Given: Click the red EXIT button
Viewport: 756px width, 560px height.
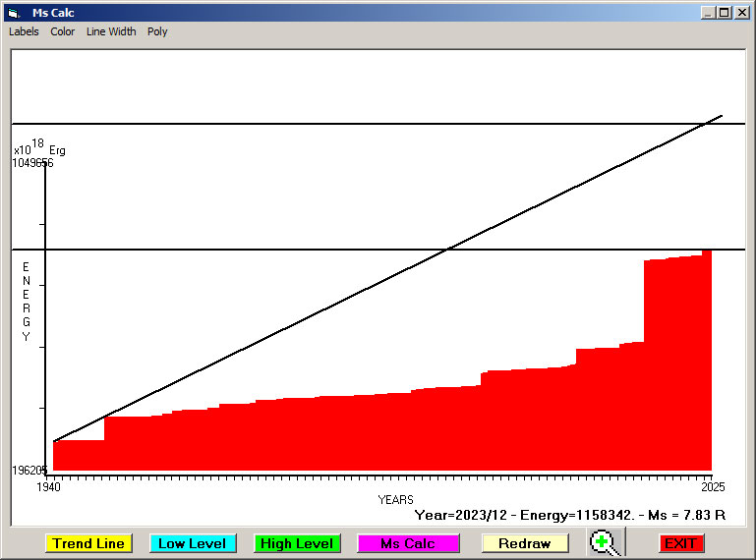Looking at the screenshot, I should [680, 543].
